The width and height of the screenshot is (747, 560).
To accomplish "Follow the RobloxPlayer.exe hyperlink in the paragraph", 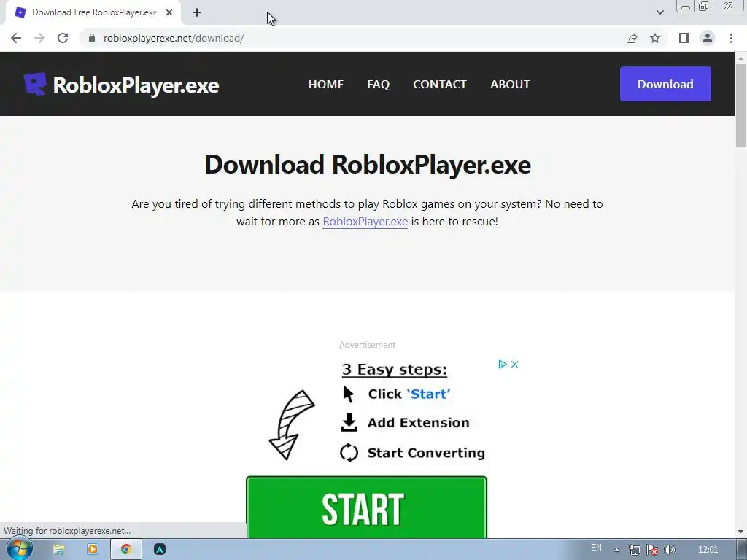I will click(x=365, y=222).
